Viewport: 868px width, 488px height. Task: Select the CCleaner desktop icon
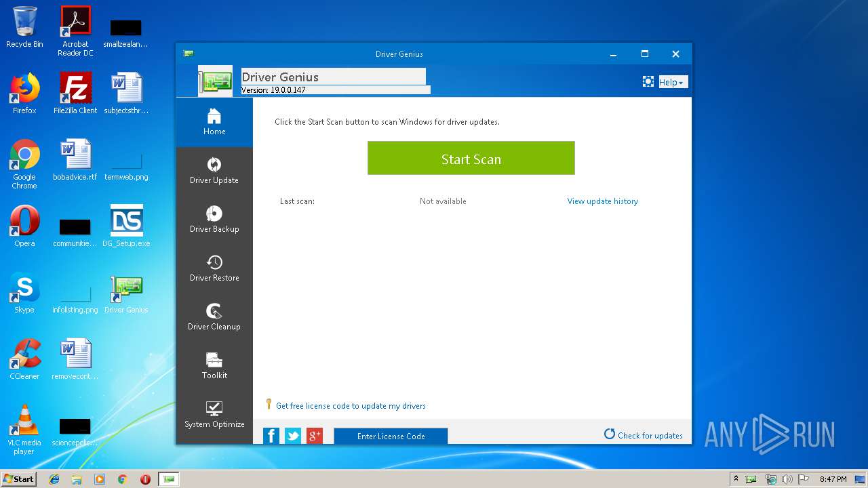(24, 359)
